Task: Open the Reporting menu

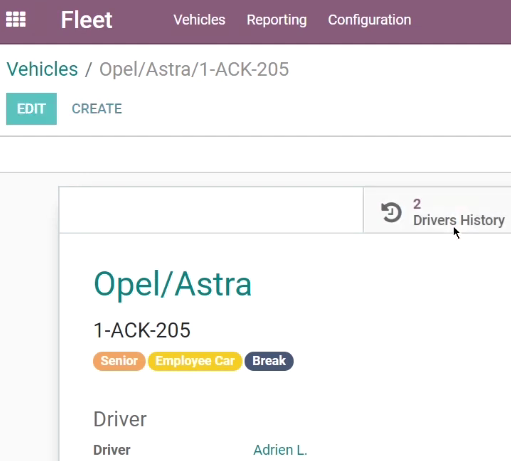Action: (x=277, y=20)
